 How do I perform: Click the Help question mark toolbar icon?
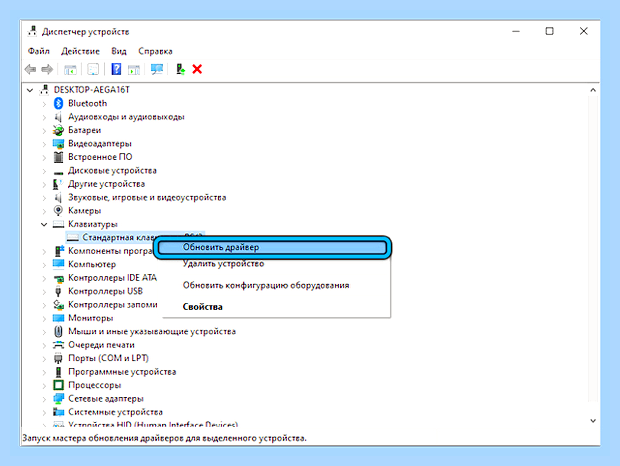116,69
